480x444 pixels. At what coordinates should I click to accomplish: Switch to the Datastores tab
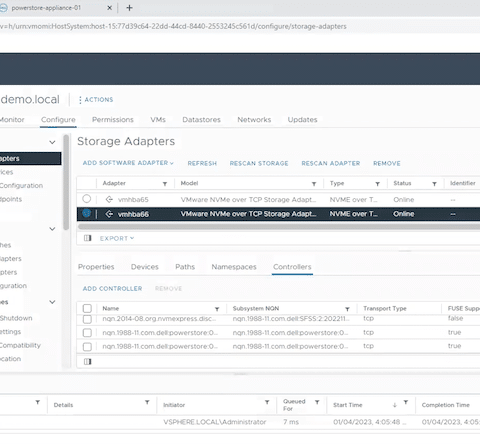pos(201,120)
